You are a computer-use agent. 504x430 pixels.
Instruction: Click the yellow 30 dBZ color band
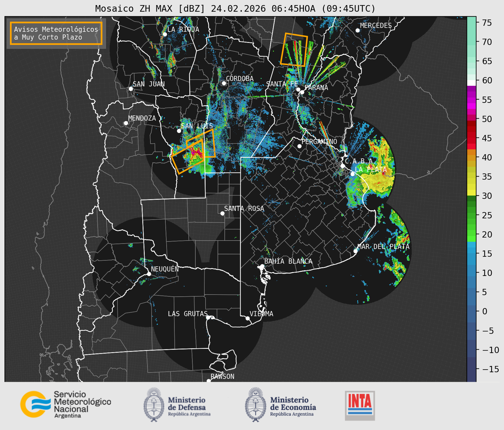(471, 193)
